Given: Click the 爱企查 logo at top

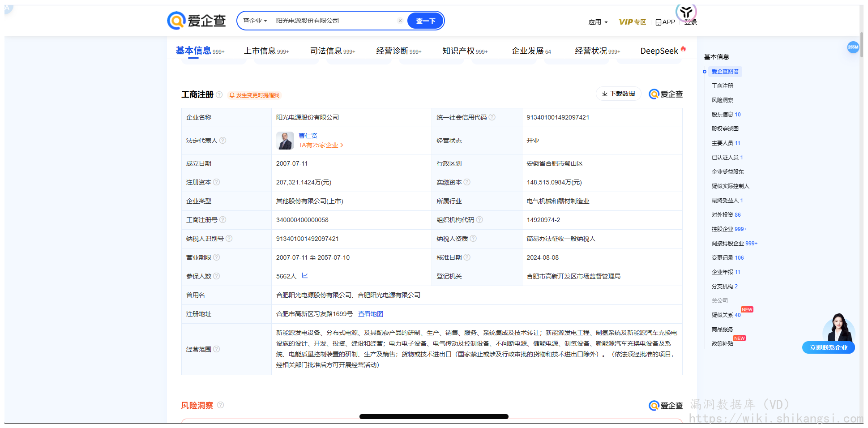Looking at the screenshot, I should [x=196, y=21].
